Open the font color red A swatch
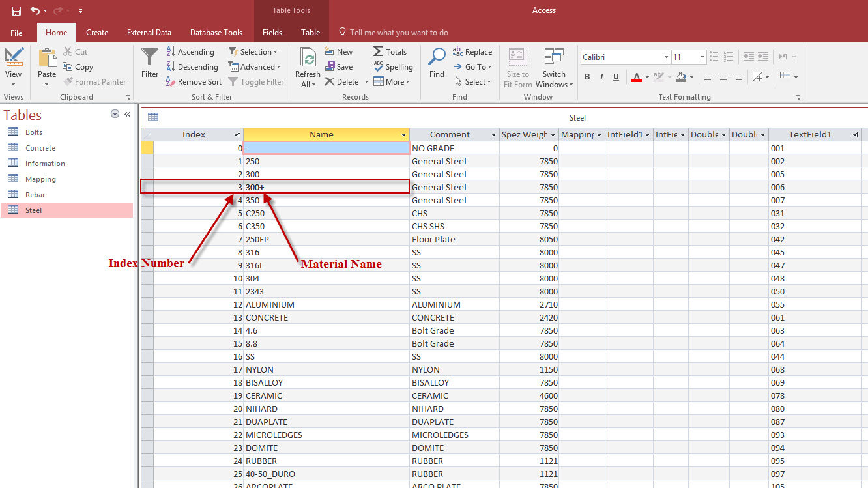 tap(637, 77)
